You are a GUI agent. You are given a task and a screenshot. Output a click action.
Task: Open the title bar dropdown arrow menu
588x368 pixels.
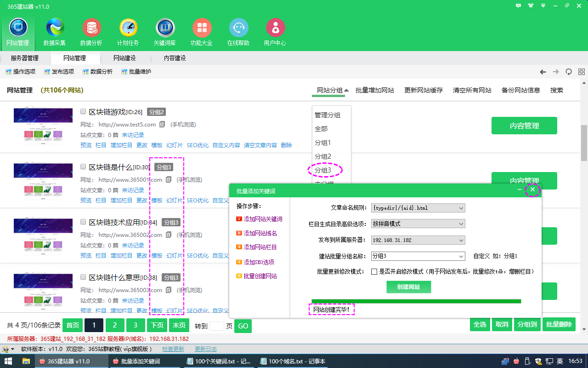[x=543, y=6]
